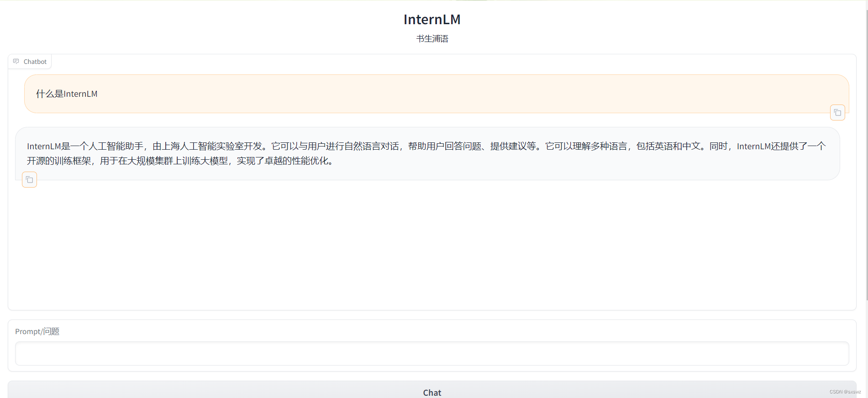Screen dimensions: 868x398
Task: Click the page vertical scrollbar
Action: pyautogui.click(x=866, y=155)
